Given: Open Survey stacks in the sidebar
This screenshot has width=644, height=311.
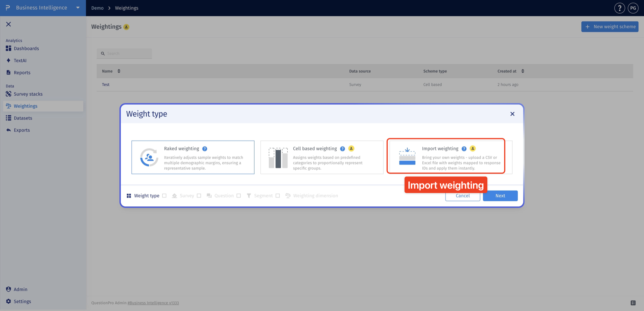Looking at the screenshot, I should click(28, 94).
